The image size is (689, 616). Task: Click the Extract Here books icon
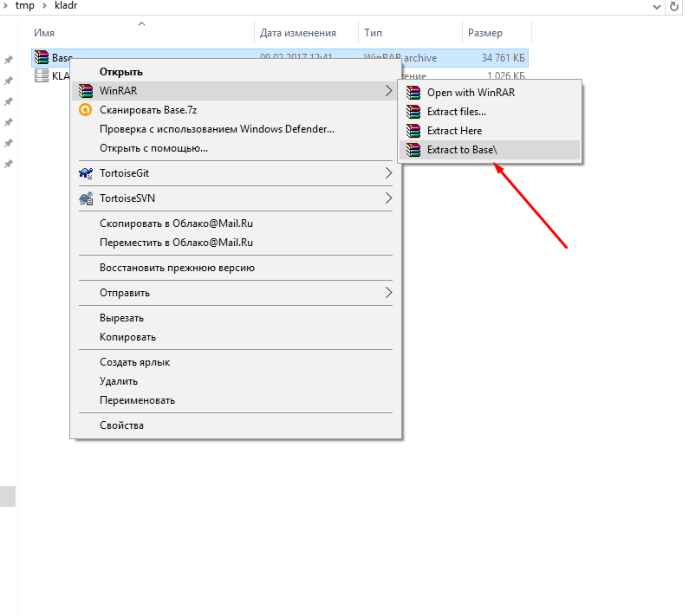(413, 131)
